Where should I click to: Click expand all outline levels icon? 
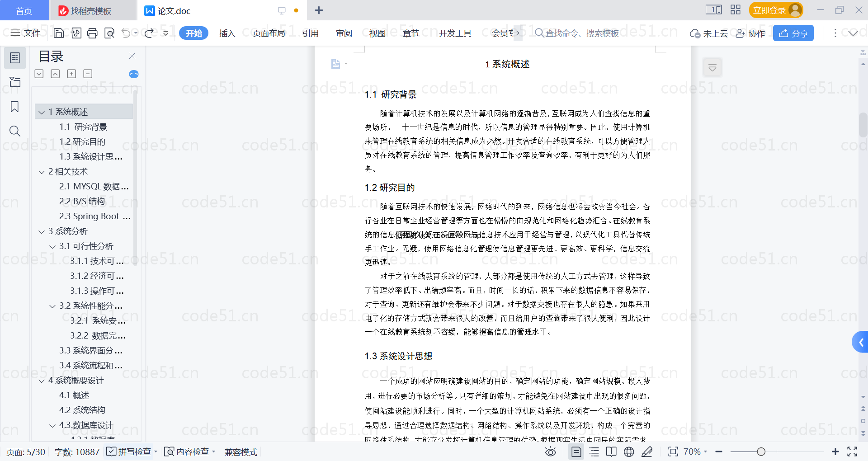(39, 74)
